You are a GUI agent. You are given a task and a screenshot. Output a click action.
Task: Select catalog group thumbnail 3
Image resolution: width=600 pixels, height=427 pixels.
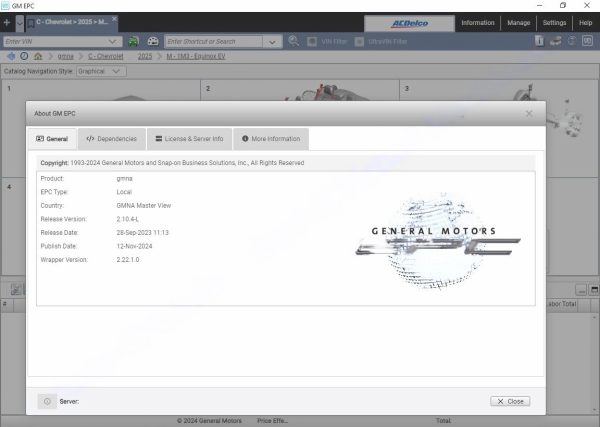pyautogui.click(x=499, y=90)
